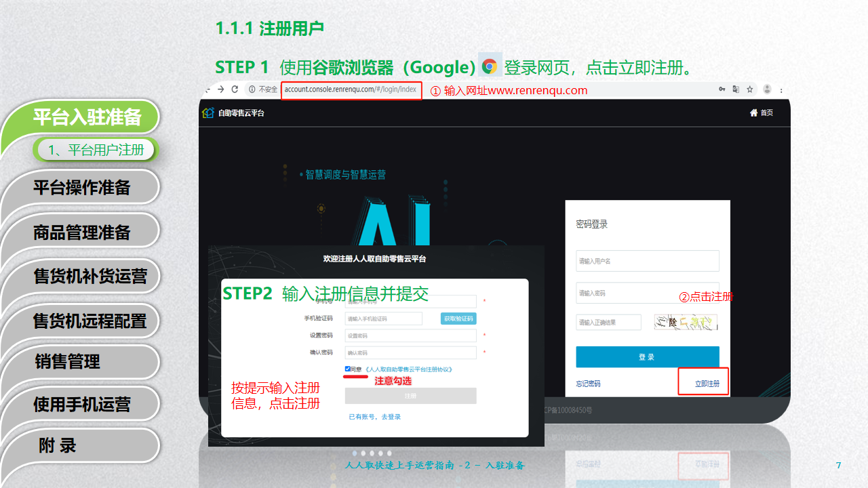Viewport: 868px width, 488px height.
Task: Toggle the 同意 agreement checkbox
Action: point(348,369)
